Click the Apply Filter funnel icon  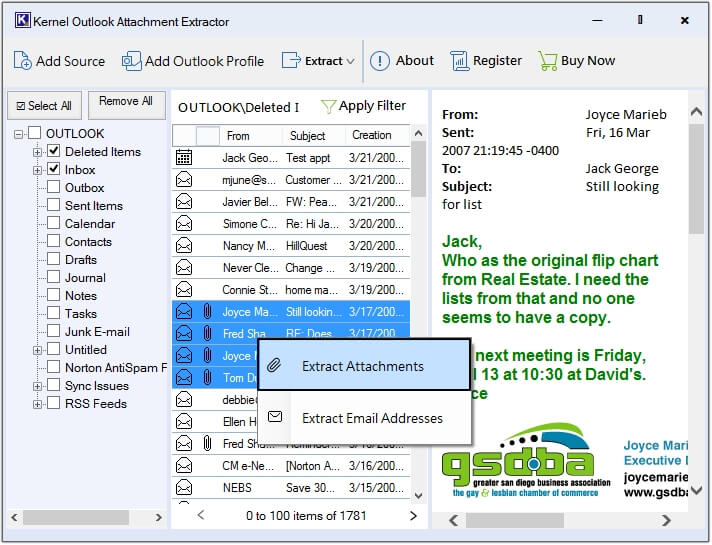(x=328, y=107)
